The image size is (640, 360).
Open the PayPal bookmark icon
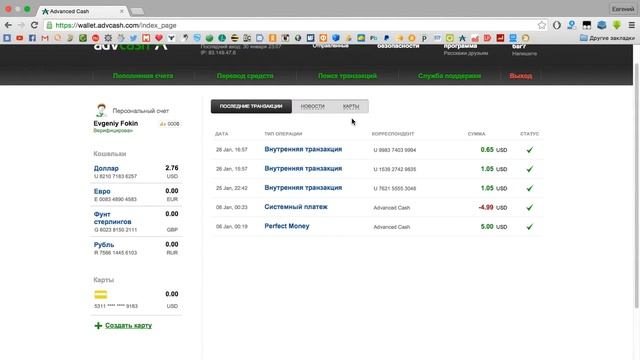(x=386, y=38)
